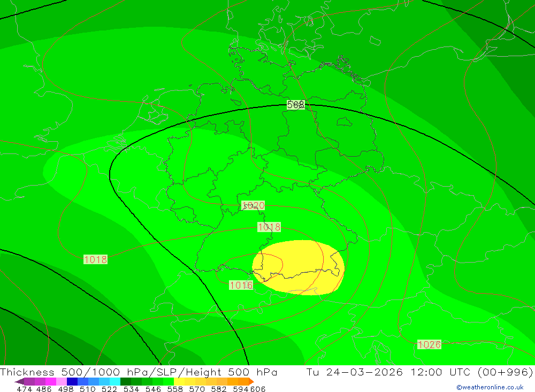
Task: Click the 474 legend value label
Action: pos(24,389)
